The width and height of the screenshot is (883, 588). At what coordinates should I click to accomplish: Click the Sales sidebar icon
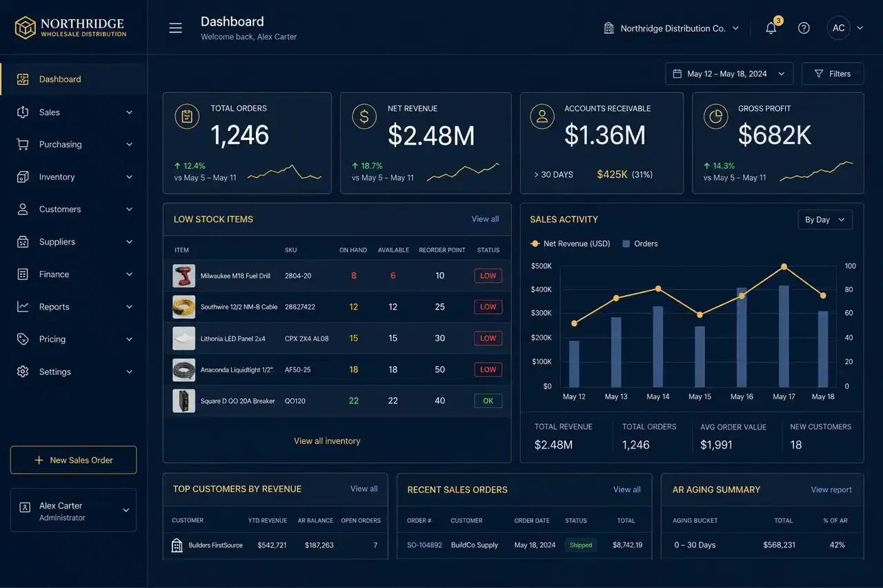(x=23, y=112)
